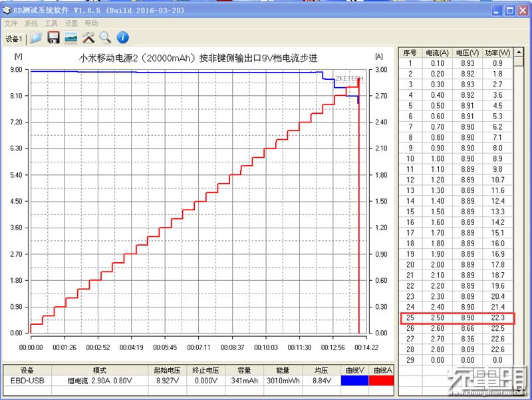Click power value 17.8 in row 20
This screenshot has height=400, width=532.
(x=497, y=264)
